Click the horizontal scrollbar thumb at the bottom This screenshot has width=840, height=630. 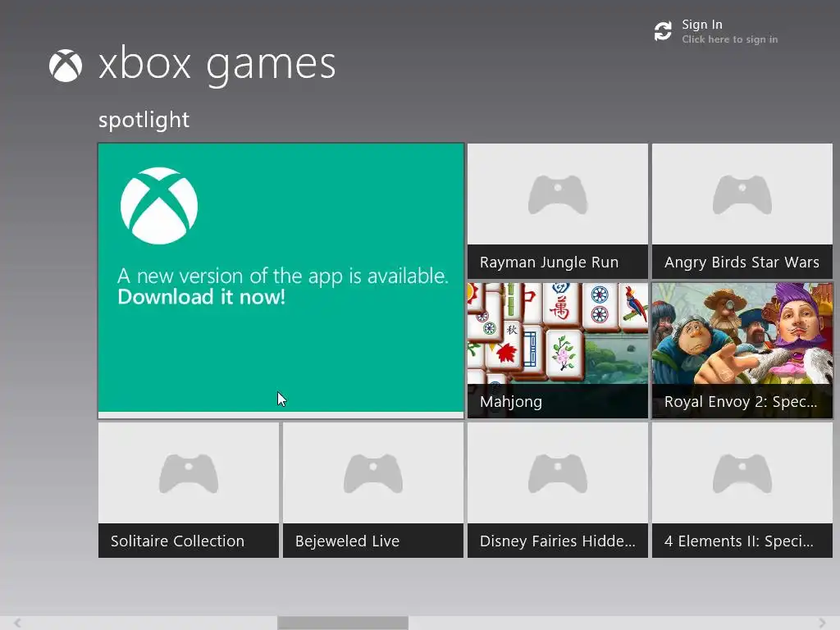click(343, 623)
